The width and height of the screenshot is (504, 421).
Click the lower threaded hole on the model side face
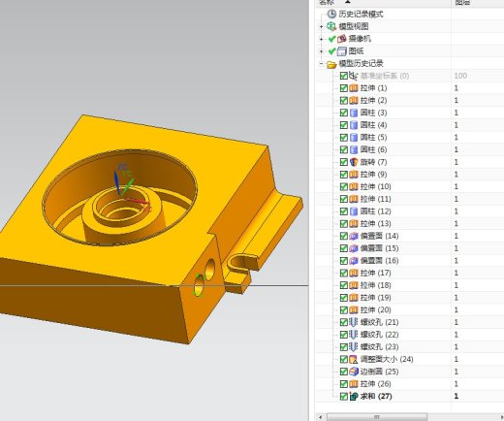click(199, 286)
